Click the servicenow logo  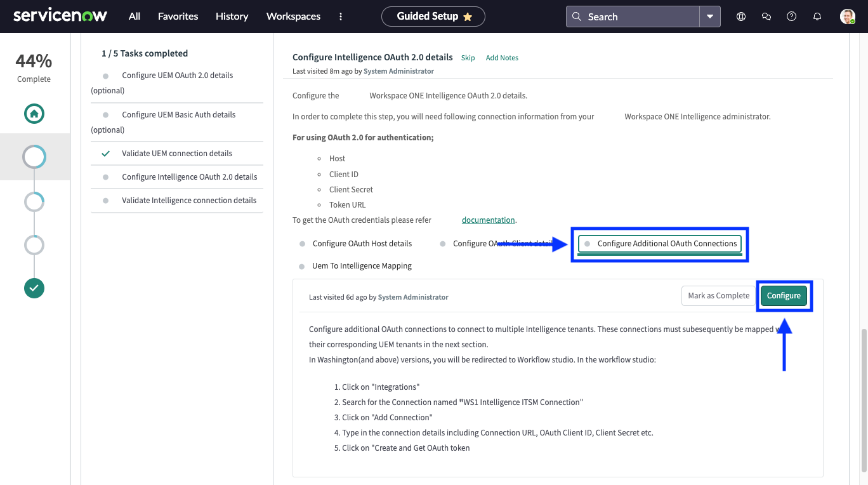click(x=60, y=15)
